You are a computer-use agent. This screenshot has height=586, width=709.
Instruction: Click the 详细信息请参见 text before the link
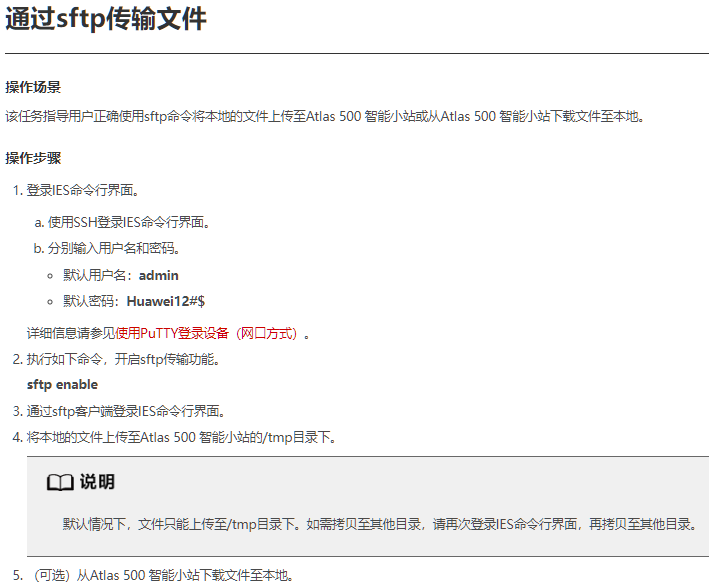(x=70, y=333)
